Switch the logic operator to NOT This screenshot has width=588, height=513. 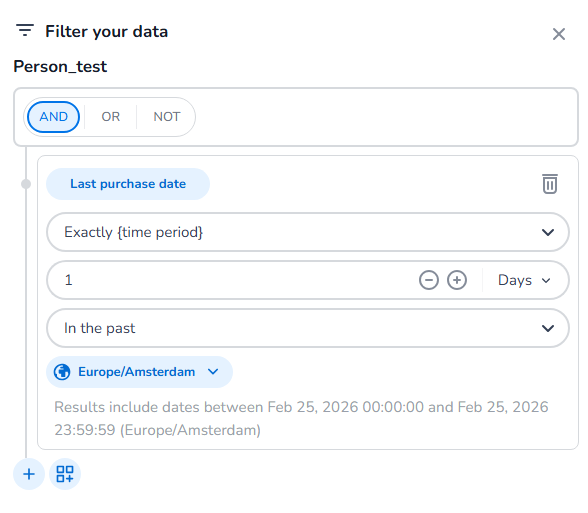pyautogui.click(x=166, y=117)
